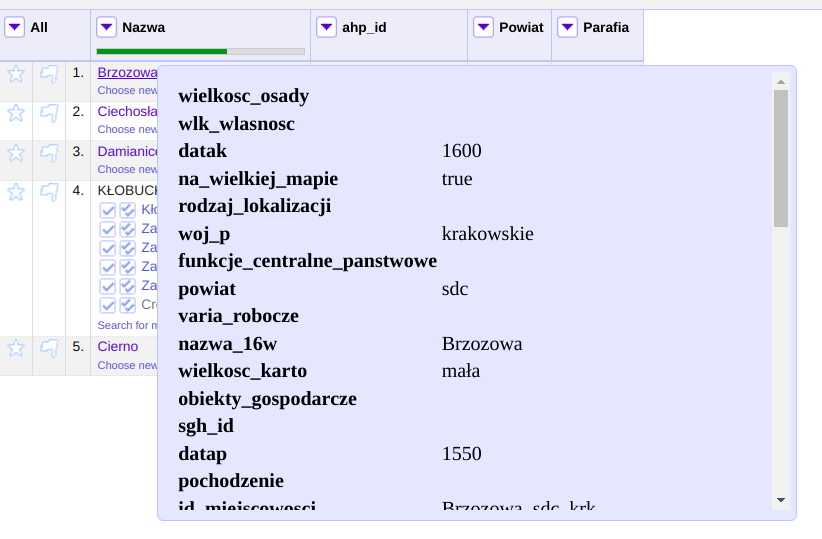Flag the KŁOBUCK row

click(x=49, y=192)
